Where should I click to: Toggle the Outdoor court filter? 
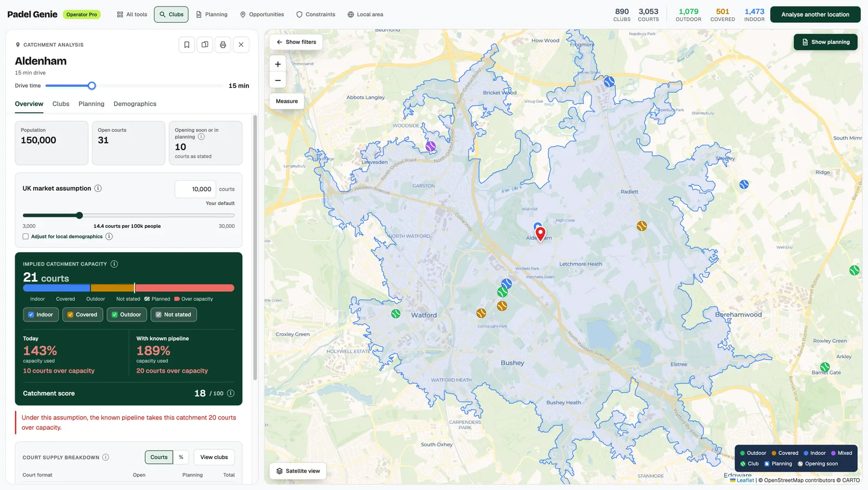click(x=126, y=315)
